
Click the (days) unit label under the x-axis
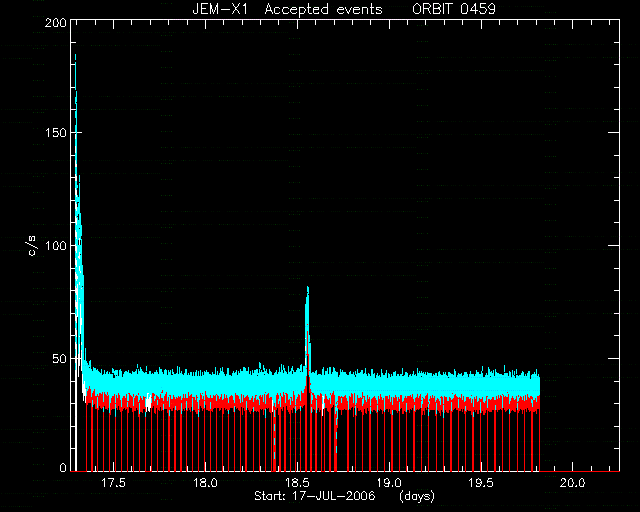coord(417,496)
